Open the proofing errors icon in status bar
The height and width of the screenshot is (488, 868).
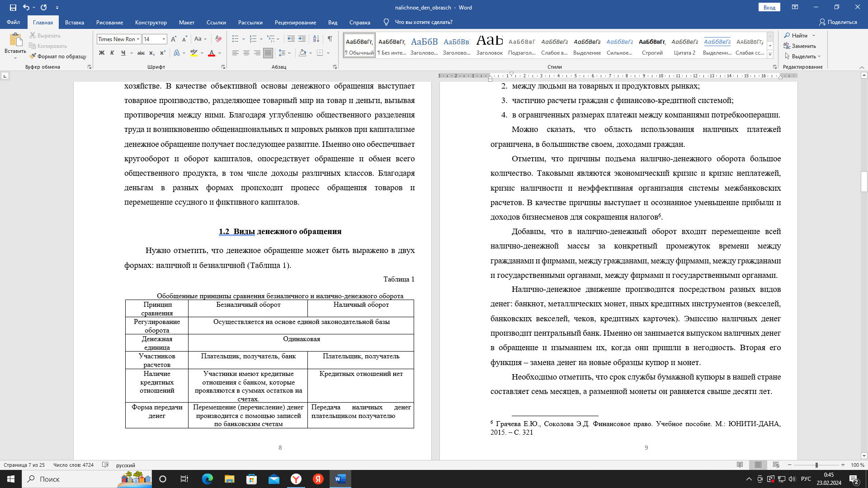105,465
